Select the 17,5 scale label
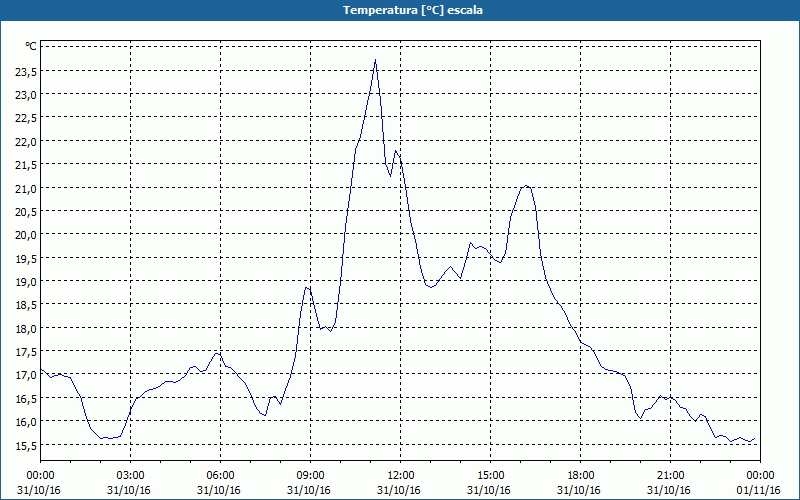This screenshot has height=500, width=800. 26,352
